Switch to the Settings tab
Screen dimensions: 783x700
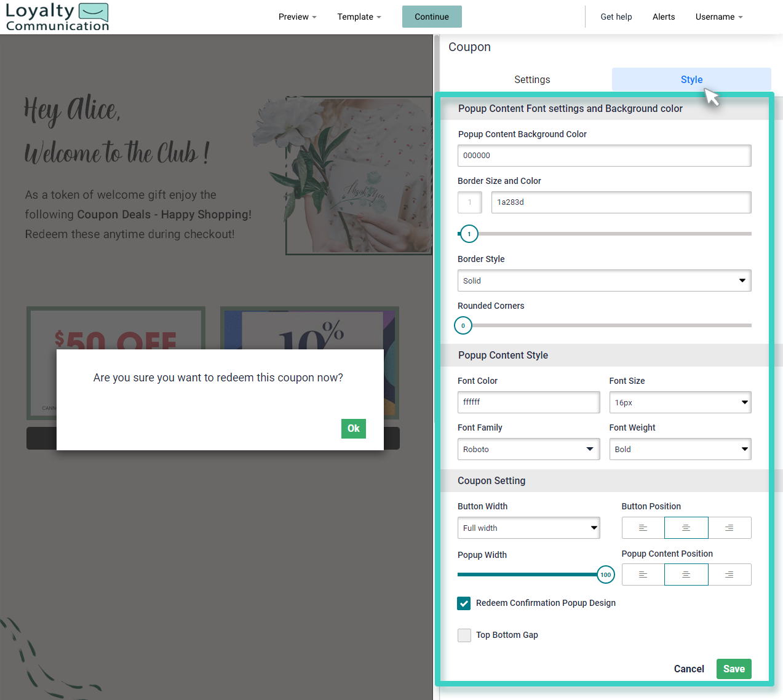click(532, 79)
